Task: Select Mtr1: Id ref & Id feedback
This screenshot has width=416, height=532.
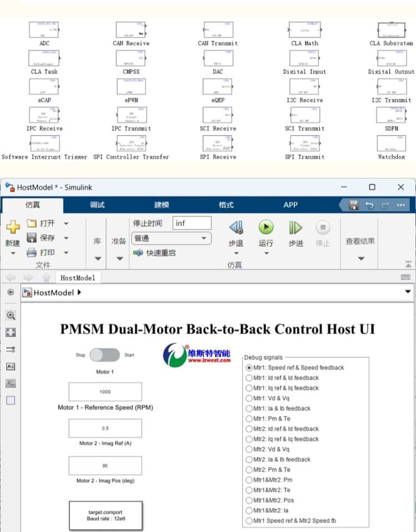Action: [x=282, y=377]
